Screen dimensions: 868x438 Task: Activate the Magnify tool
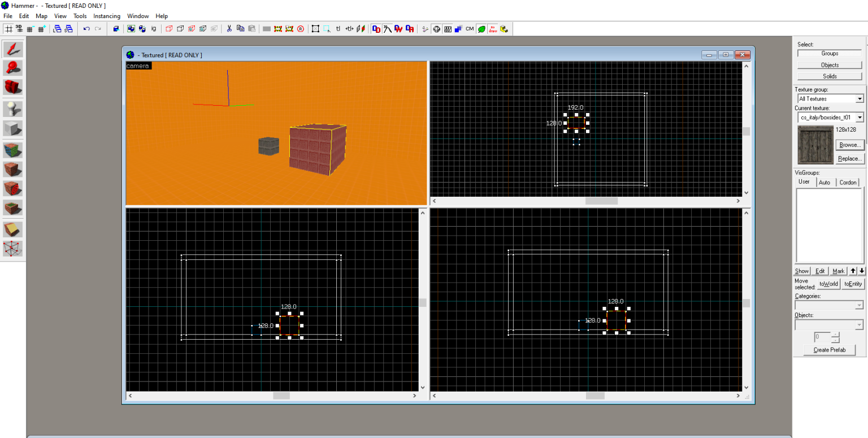(13, 68)
